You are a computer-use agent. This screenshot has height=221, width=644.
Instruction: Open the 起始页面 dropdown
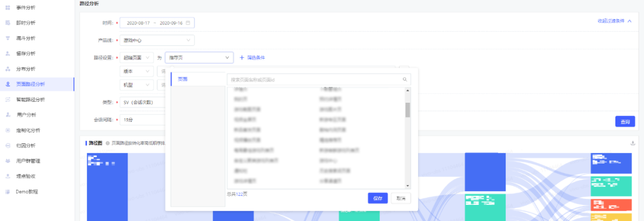pos(137,57)
